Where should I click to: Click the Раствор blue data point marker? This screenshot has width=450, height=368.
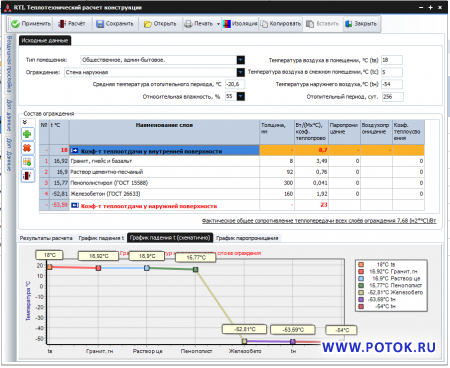(x=147, y=268)
